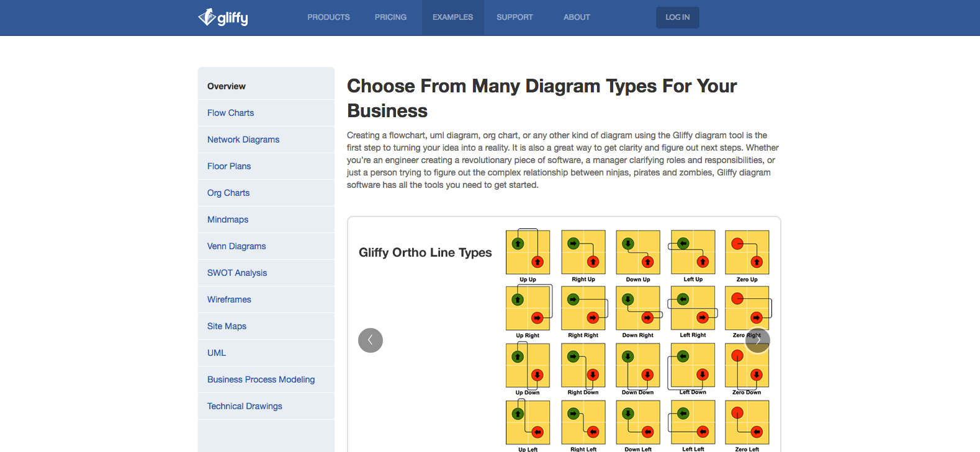The width and height of the screenshot is (980, 452).
Task: Click the Right Right line type tile
Action: [x=583, y=308]
